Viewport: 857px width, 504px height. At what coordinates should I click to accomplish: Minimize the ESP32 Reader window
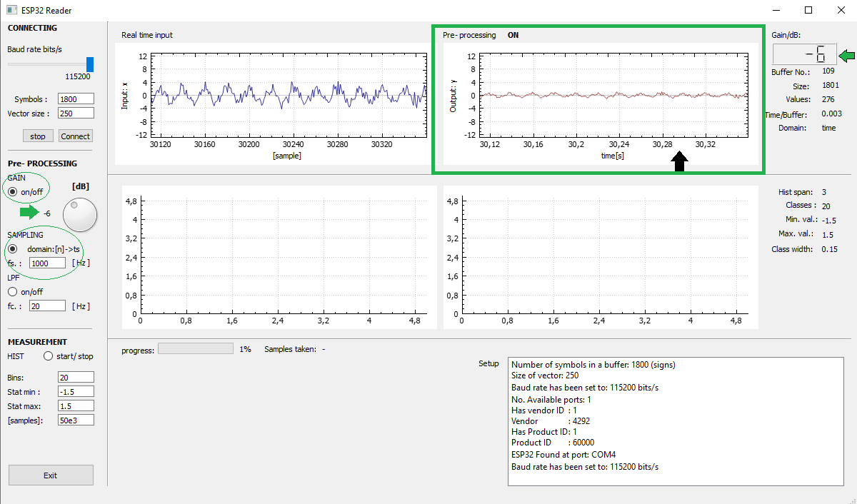(x=776, y=10)
